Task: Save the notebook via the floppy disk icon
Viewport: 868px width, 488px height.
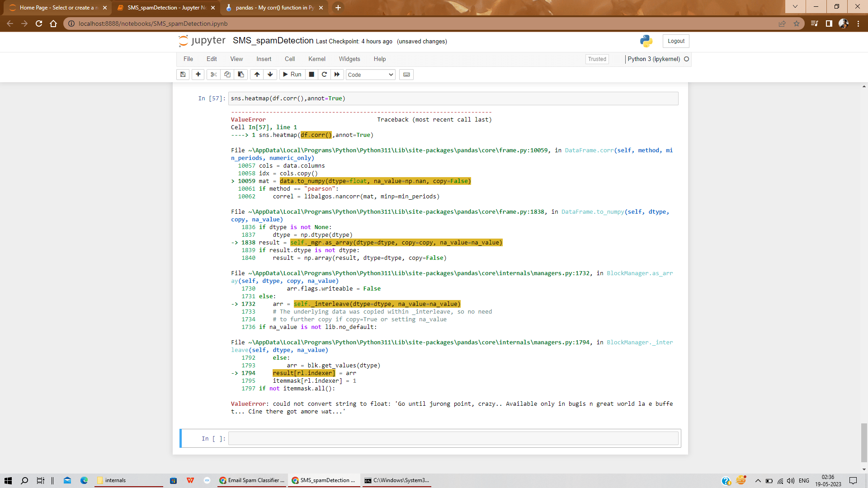Action: tap(183, 75)
